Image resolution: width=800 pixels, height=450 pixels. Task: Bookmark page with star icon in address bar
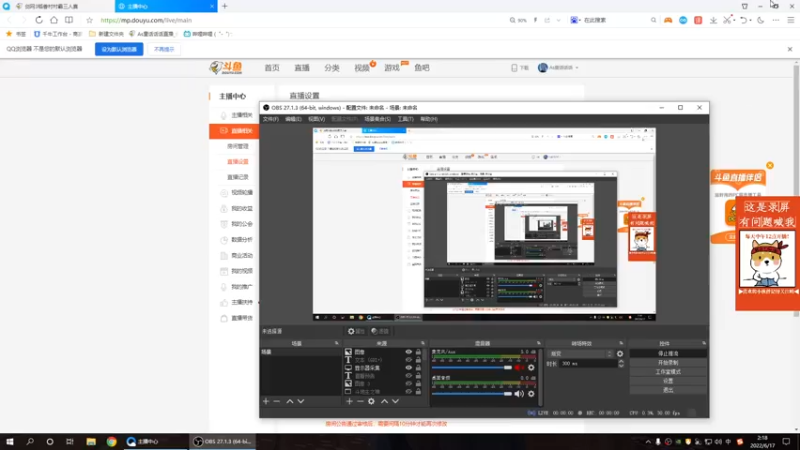[89, 20]
